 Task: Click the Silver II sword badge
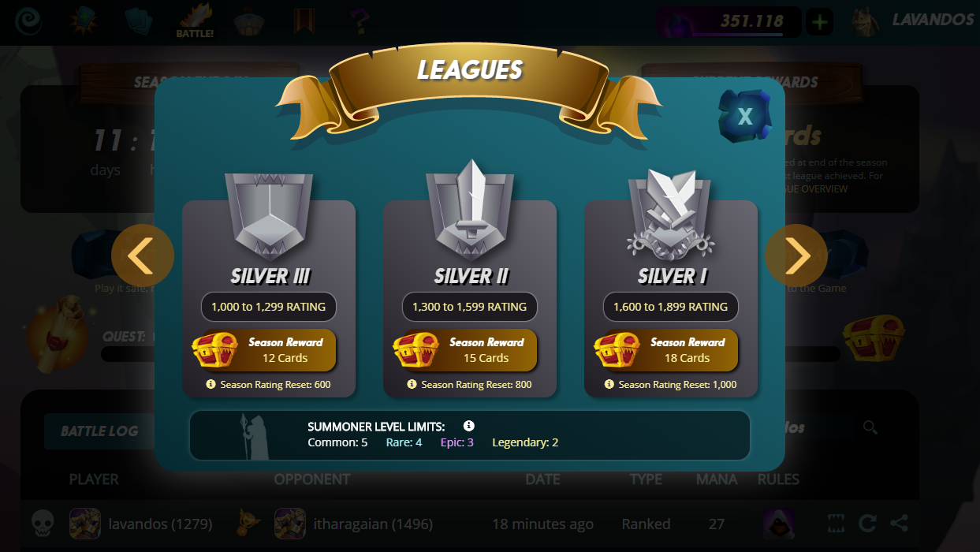(470, 211)
